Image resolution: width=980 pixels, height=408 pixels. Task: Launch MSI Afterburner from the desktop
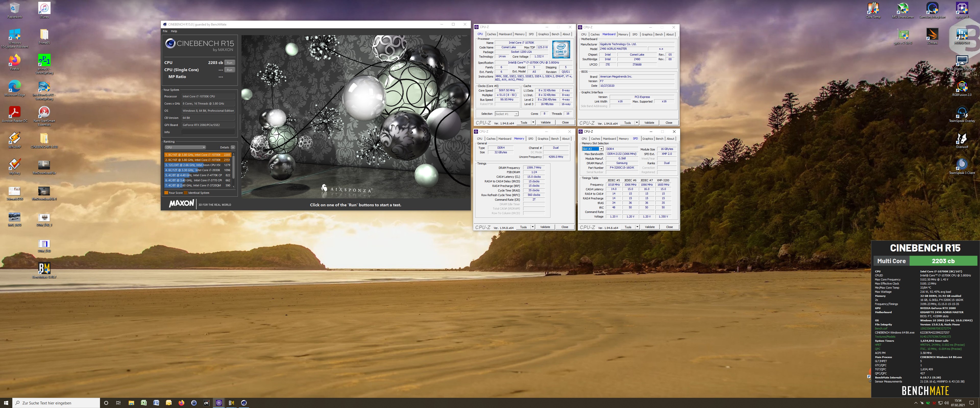coord(903,10)
